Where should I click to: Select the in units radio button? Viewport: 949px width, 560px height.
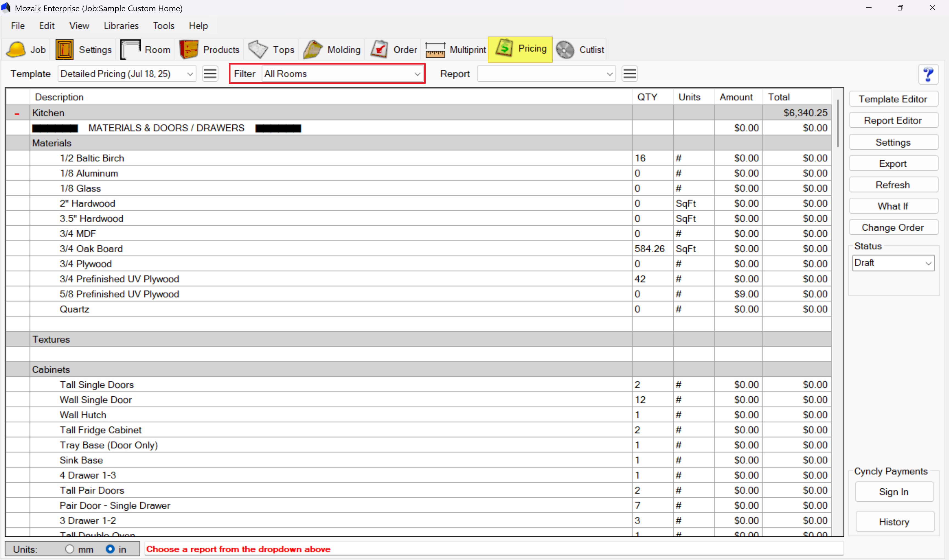pos(110,549)
